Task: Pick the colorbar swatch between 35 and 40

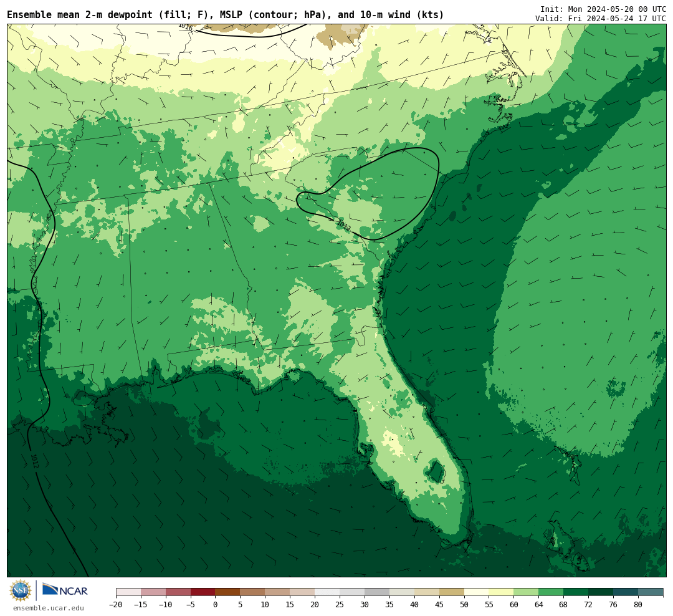Action: (402, 592)
